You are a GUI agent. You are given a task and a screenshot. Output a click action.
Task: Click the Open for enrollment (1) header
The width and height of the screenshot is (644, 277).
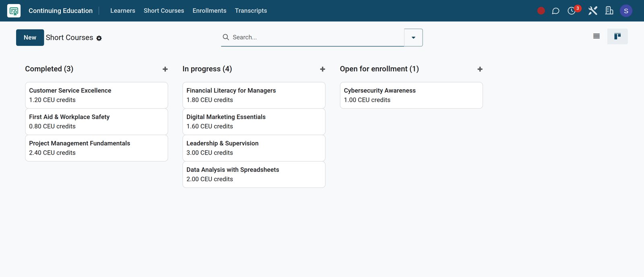pos(380,69)
